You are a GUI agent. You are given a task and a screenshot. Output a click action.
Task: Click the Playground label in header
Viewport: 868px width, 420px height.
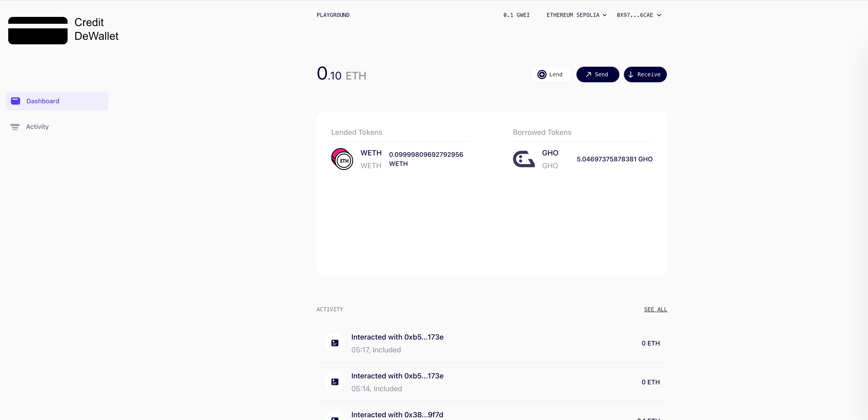(x=333, y=15)
